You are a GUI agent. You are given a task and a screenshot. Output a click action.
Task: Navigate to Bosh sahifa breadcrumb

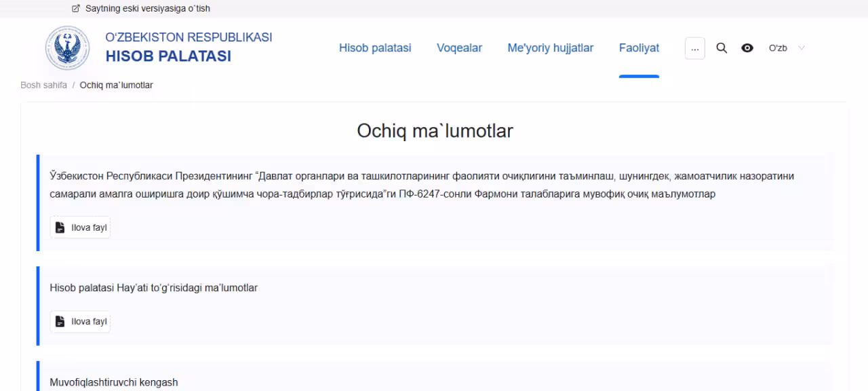click(44, 86)
